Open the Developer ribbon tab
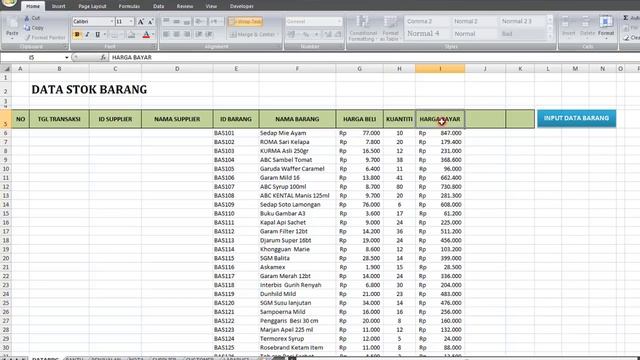The image size is (640, 360). 242,6
